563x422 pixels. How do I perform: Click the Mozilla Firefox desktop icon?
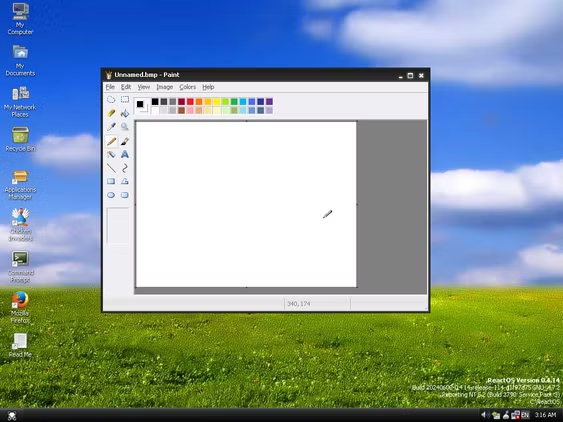pyautogui.click(x=20, y=307)
